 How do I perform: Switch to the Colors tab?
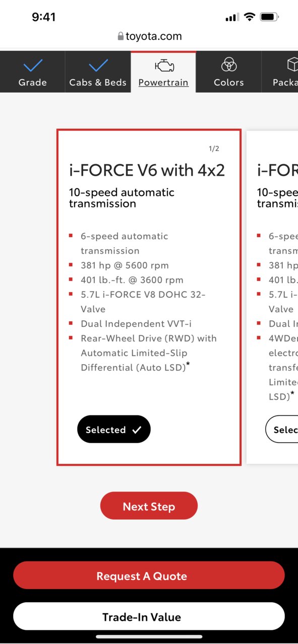(229, 71)
